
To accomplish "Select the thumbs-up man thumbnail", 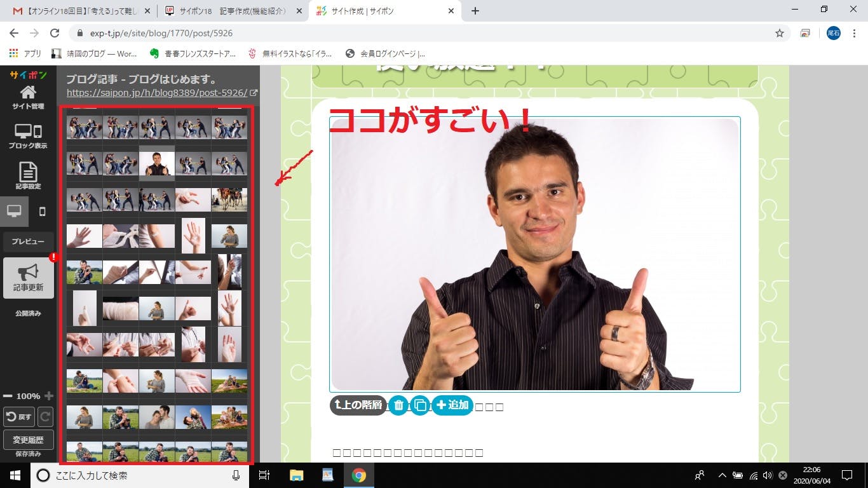I will coord(157,163).
